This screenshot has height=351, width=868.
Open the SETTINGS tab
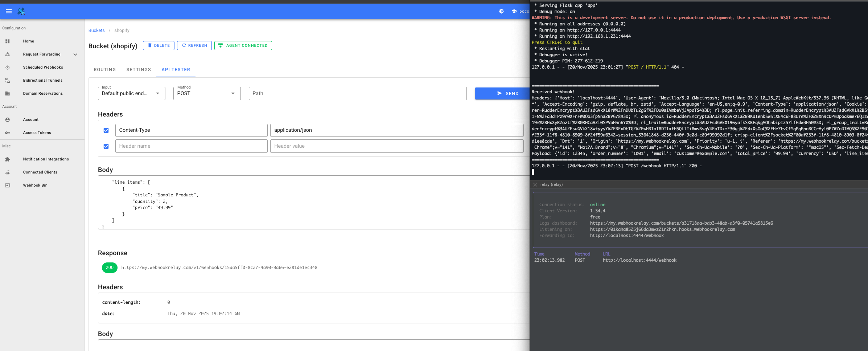pos(139,69)
